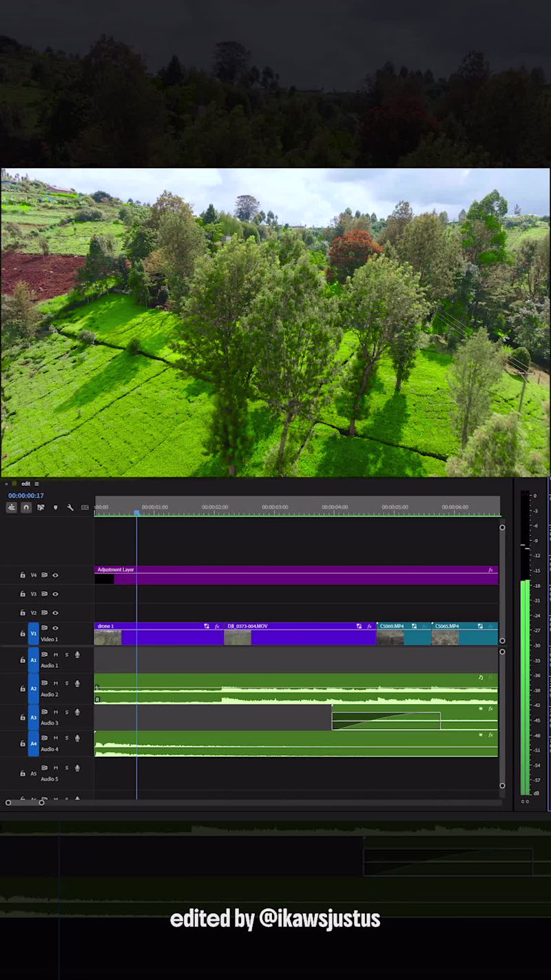Select the audio fade transition on Audio 3

point(386,721)
